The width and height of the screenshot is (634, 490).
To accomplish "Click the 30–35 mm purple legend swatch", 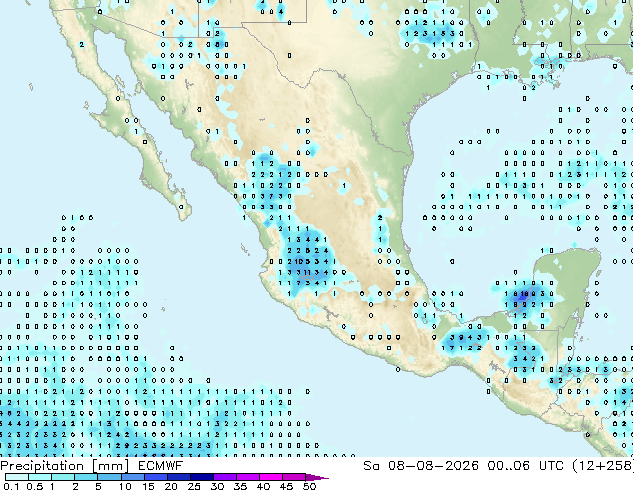I will pos(225,477).
